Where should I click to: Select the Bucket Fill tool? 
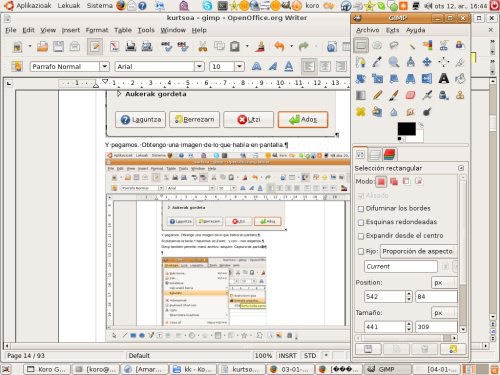(x=460, y=79)
